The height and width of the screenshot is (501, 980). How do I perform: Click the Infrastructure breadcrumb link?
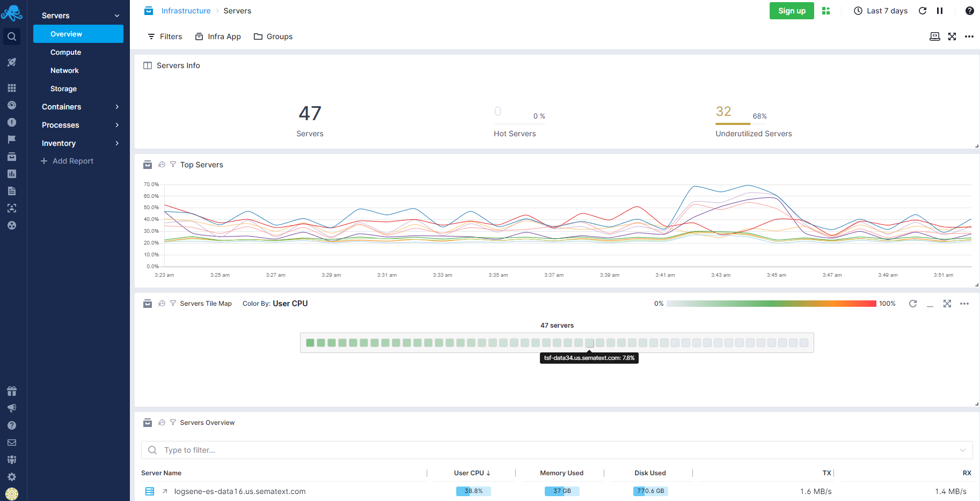pos(186,11)
